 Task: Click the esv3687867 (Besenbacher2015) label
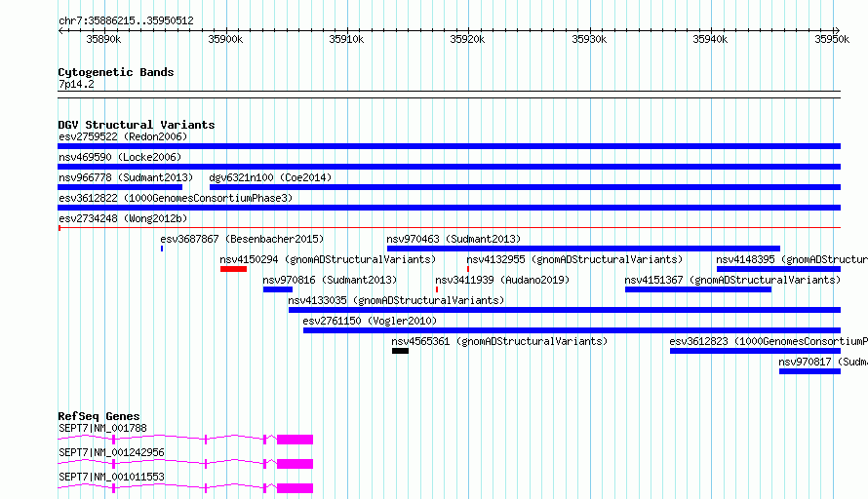(x=242, y=239)
